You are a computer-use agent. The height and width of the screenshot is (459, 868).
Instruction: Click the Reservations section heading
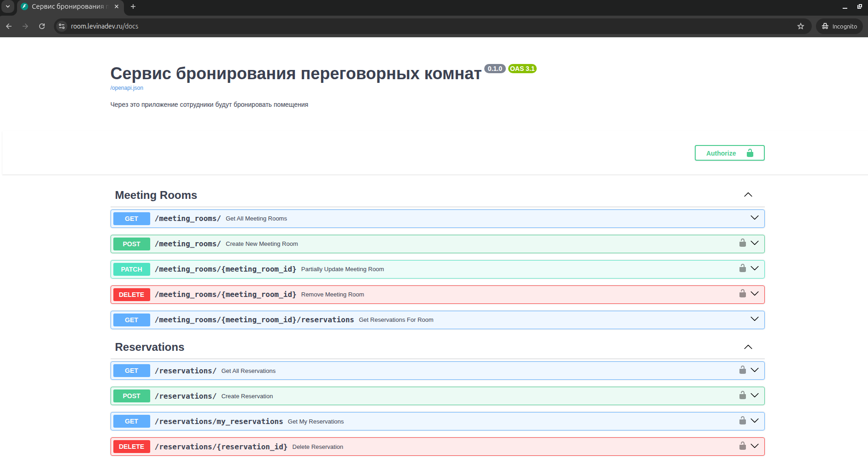coord(150,347)
